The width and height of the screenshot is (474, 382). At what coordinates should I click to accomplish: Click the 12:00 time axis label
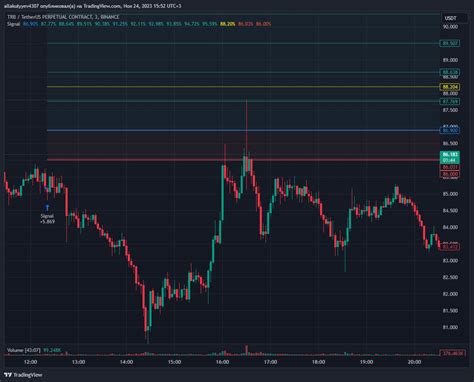(31, 362)
